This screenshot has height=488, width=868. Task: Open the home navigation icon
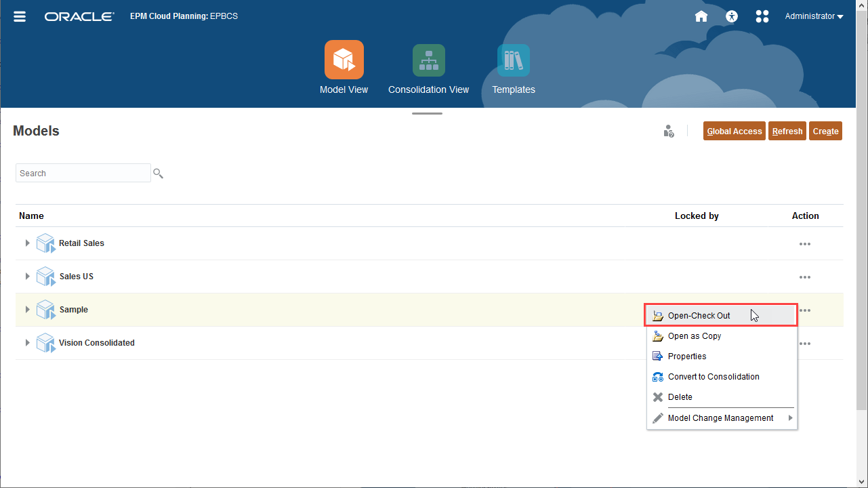coord(701,16)
